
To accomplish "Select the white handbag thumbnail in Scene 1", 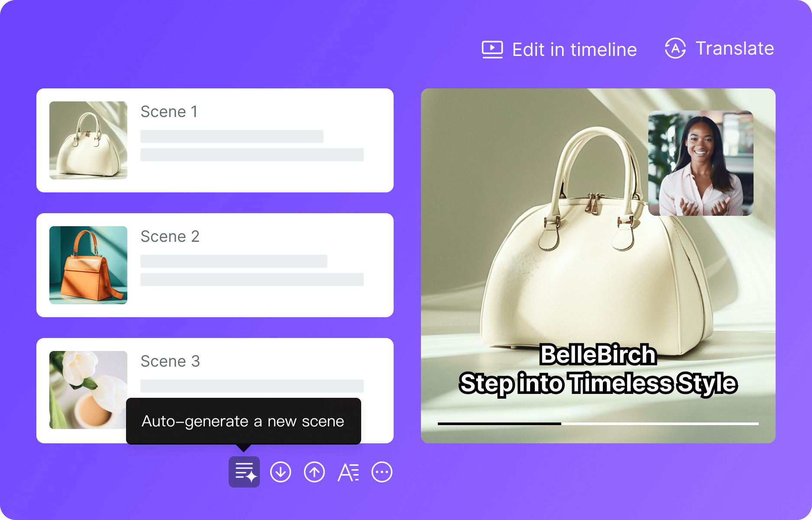I will [x=88, y=140].
